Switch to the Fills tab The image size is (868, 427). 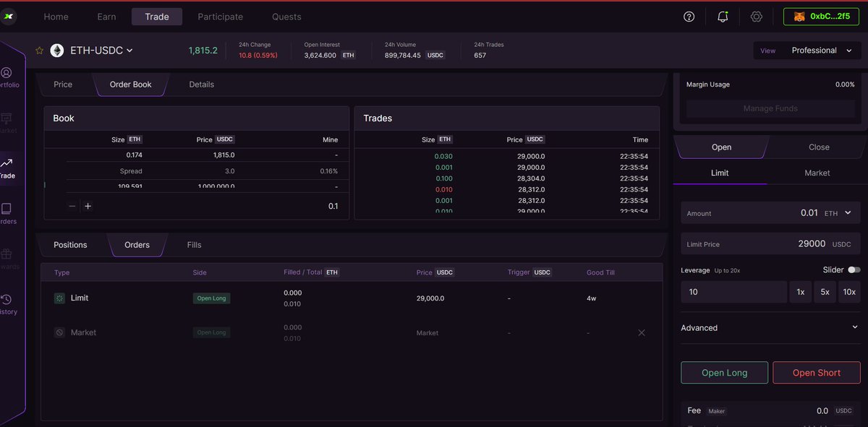[194, 245]
